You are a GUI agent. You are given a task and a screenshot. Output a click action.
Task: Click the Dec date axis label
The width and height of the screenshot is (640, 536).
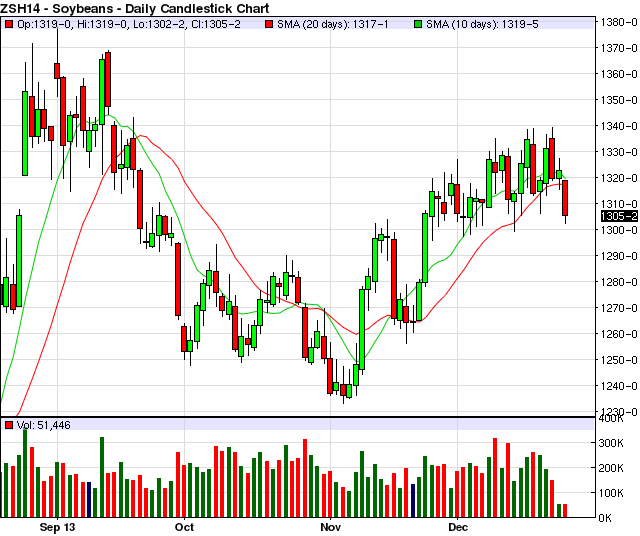pyautogui.click(x=458, y=527)
